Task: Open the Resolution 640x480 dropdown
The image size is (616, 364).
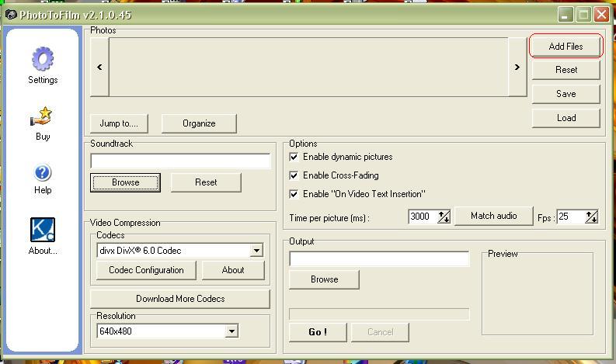Action: [x=231, y=331]
